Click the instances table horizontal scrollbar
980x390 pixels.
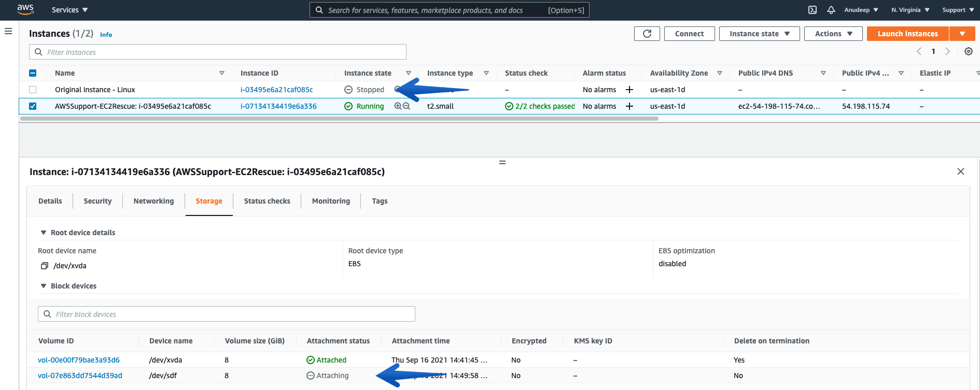click(339, 119)
